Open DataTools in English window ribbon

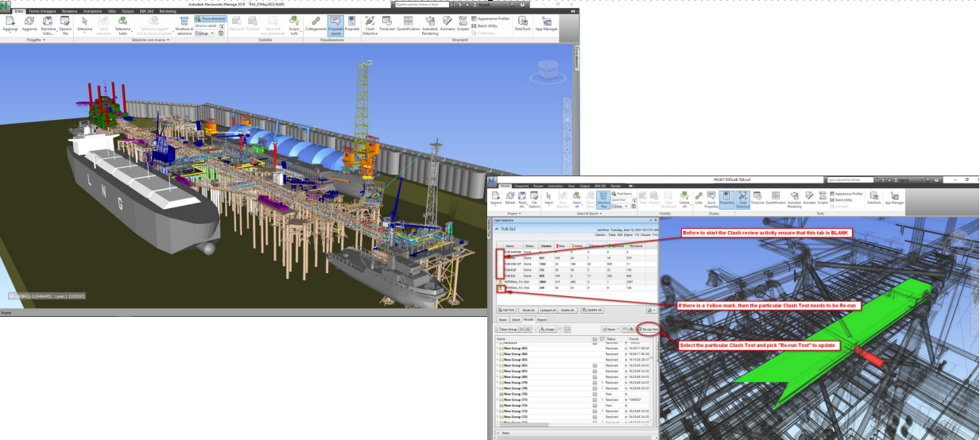[874, 199]
